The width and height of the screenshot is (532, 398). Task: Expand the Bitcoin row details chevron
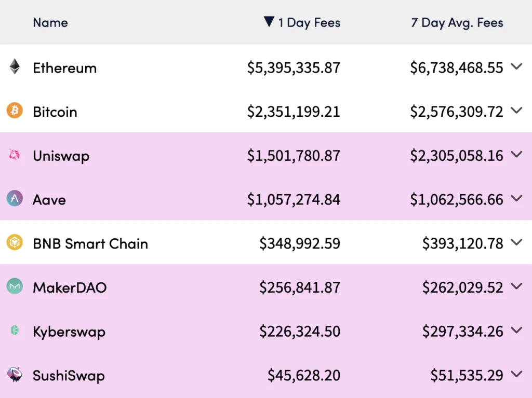pyautogui.click(x=516, y=111)
